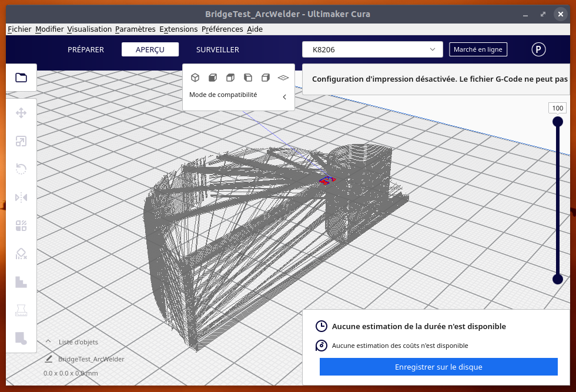This screenshot has width=576, height=392.
Task: Open the K8206 printer dropdown
Action: point(373,49)
